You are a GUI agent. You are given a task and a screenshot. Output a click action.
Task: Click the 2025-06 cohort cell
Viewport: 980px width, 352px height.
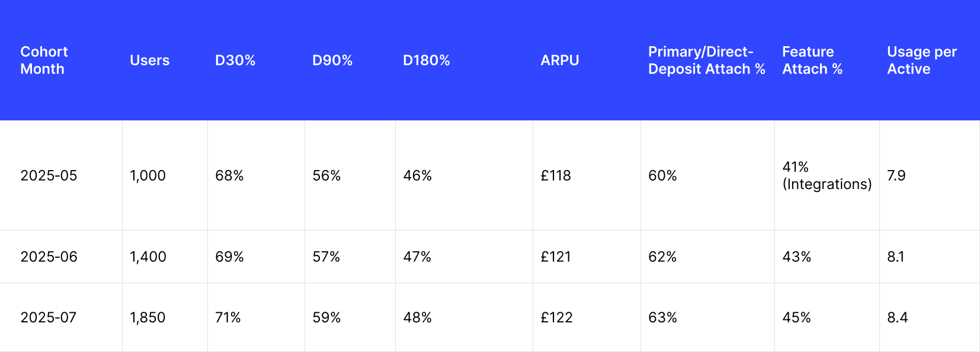coord(49,257)
